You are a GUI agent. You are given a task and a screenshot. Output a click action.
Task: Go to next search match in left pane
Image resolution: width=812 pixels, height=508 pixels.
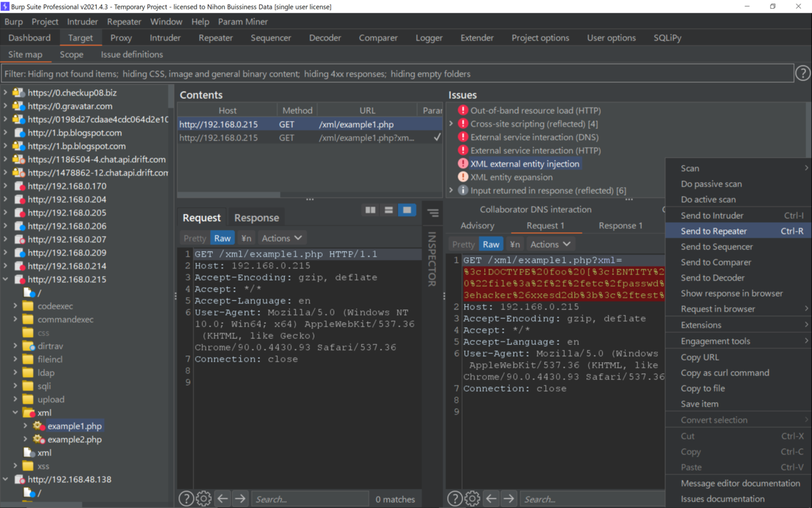(240, 499)
